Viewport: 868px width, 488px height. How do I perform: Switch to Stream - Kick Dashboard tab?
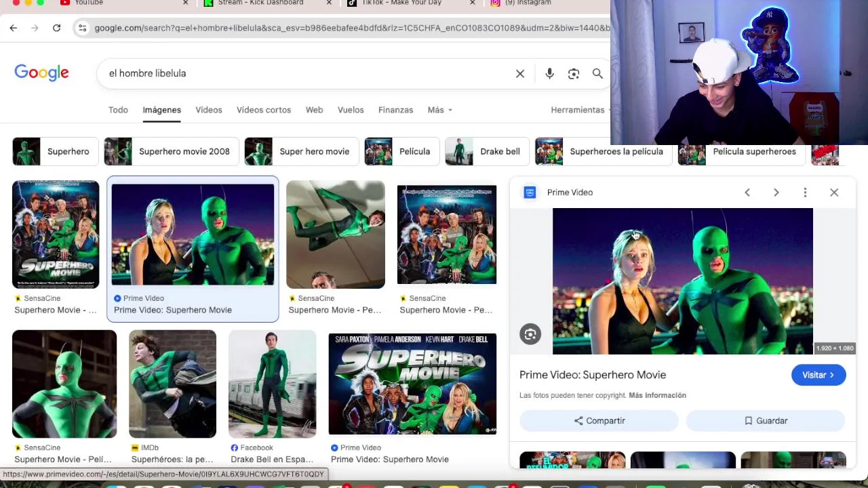pyautogui.click(x=261, y=3)
